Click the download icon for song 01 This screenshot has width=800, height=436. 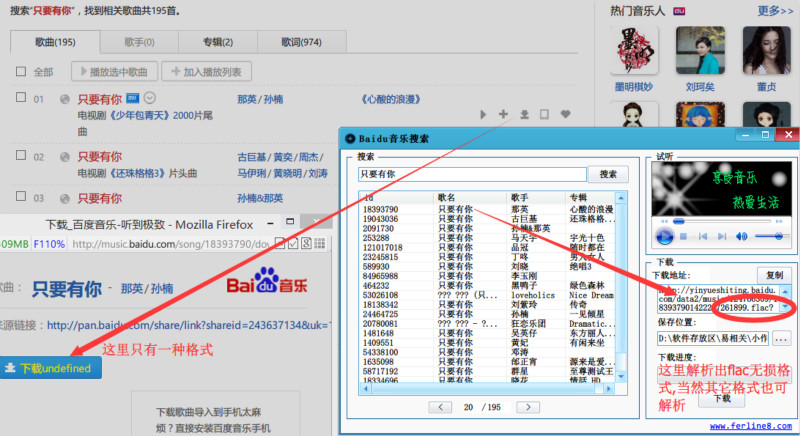[x=524, y=115]
